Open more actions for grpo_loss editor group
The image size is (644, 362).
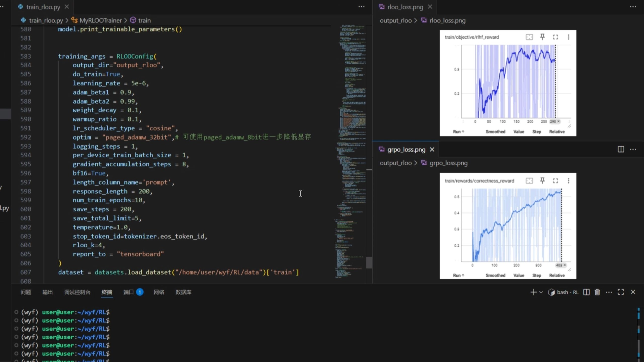633,149
